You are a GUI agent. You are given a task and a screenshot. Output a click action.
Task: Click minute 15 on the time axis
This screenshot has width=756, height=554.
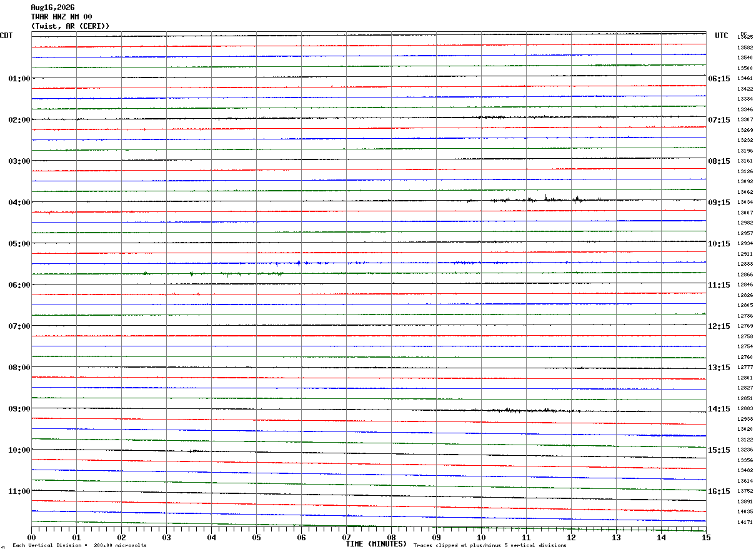[706, 538]
